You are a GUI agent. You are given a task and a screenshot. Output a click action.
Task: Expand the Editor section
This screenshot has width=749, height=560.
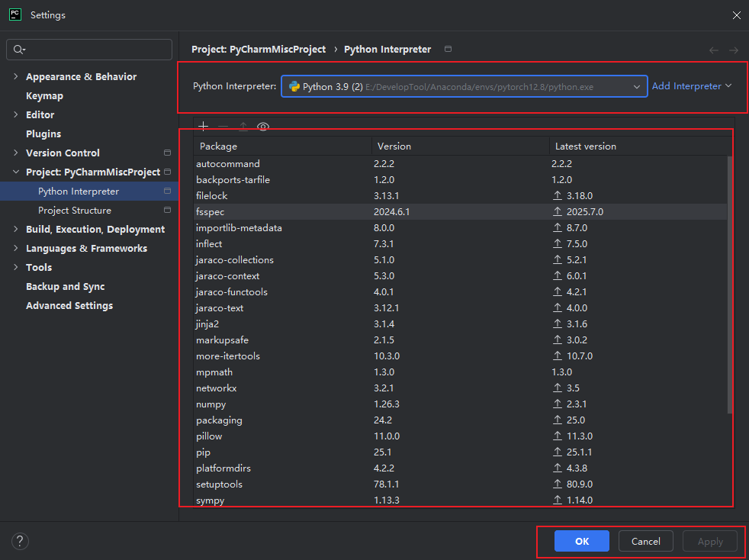16,114
